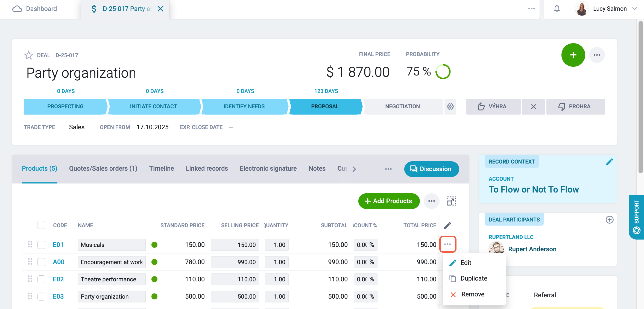Add a deal participant plus icon

click(610, 220)
